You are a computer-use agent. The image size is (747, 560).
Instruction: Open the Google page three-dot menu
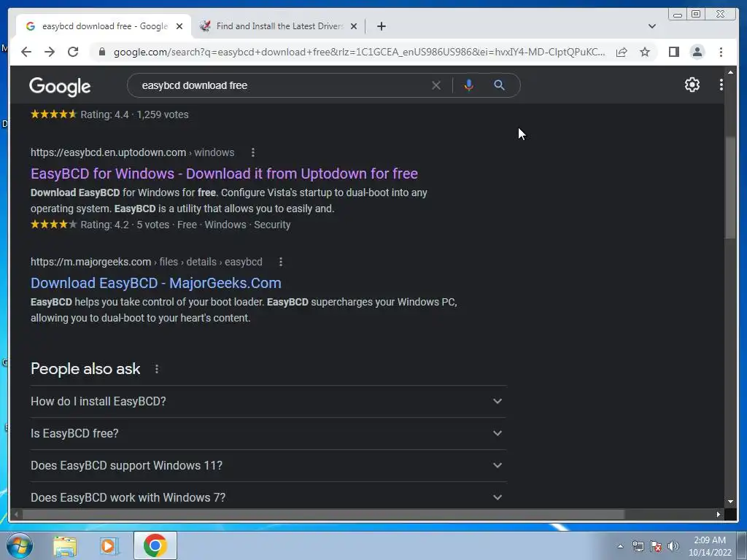[x=721, y=85]
